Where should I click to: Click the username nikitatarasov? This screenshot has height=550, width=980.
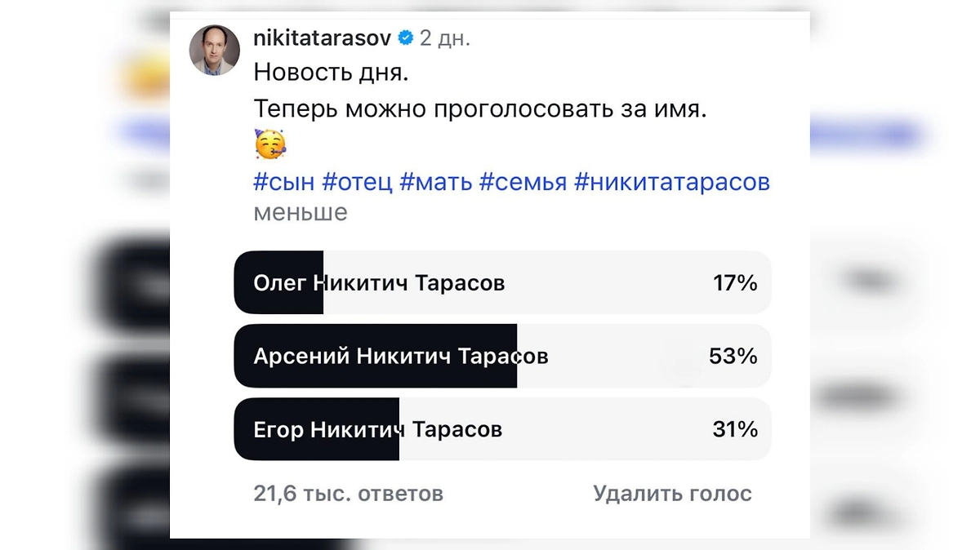pos(322,38)
